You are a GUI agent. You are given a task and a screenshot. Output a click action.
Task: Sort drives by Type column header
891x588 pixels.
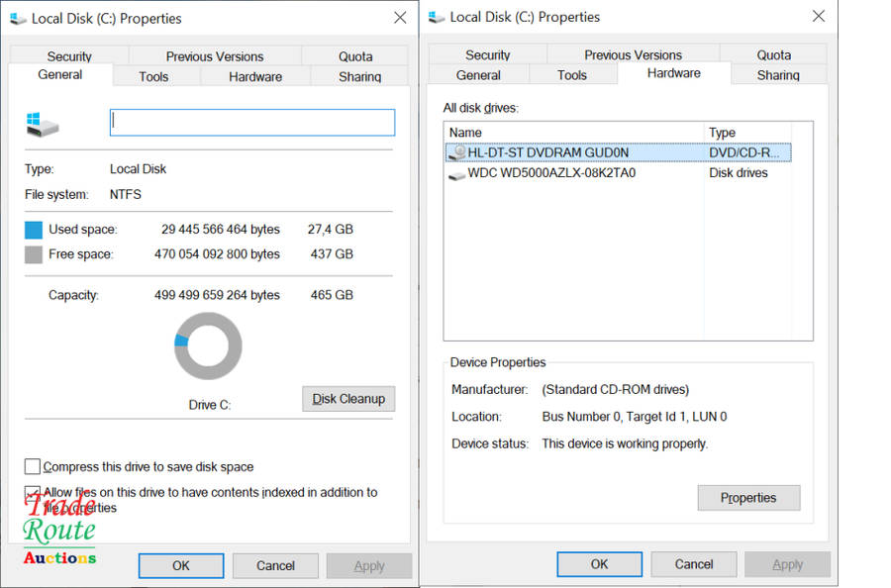click(747, 133)
